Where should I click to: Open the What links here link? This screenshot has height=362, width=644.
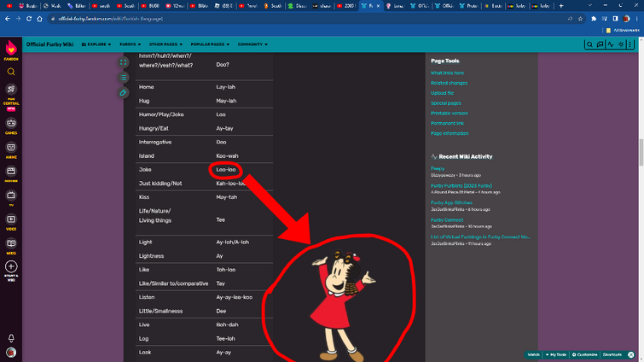pyautogui.click(x=447, y=73)
